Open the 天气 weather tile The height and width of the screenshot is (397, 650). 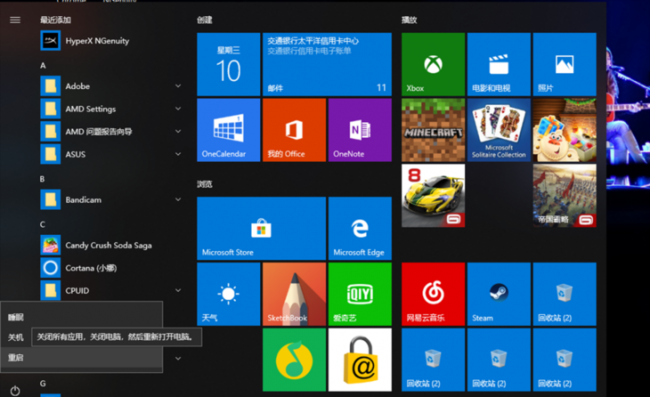228,294
